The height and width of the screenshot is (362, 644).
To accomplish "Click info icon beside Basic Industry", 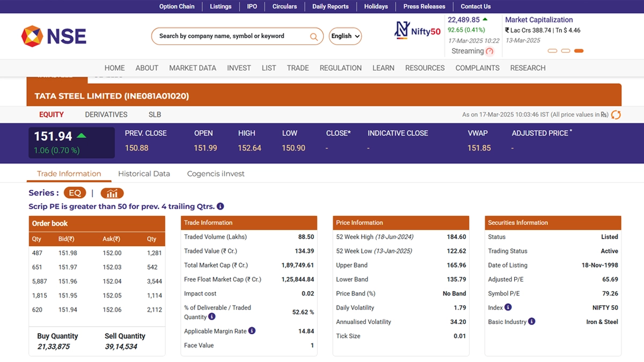I will point(531,322).
